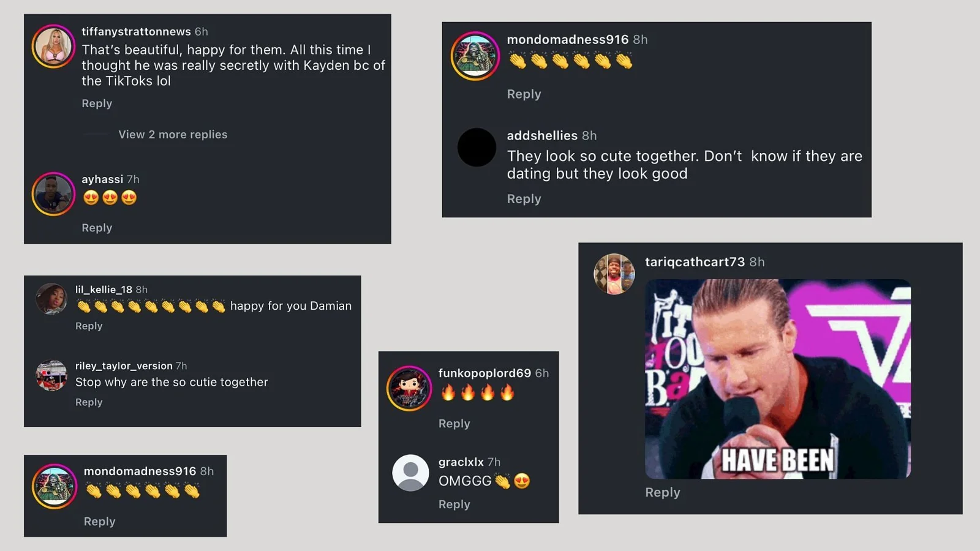Viewport: 980px width, 551px height.
Task: Reply to graclxlx's OMGGG comment
Action: (x=454, y=504)
